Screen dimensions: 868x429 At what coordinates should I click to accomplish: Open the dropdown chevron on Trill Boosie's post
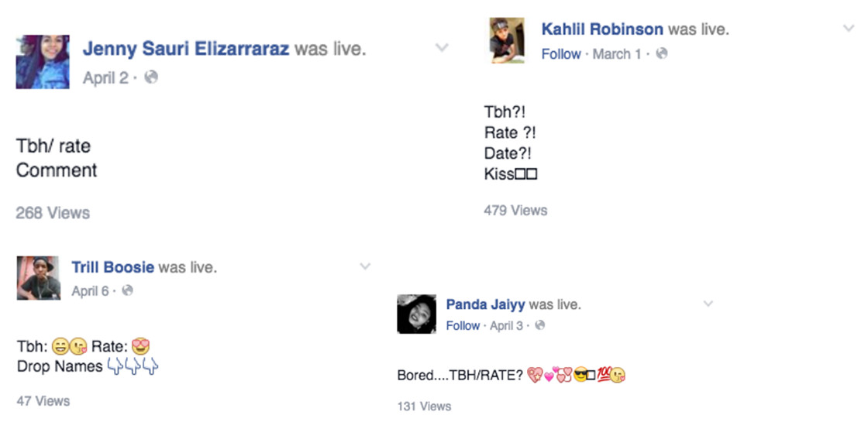pyautogui.click(x=365, y=267)
